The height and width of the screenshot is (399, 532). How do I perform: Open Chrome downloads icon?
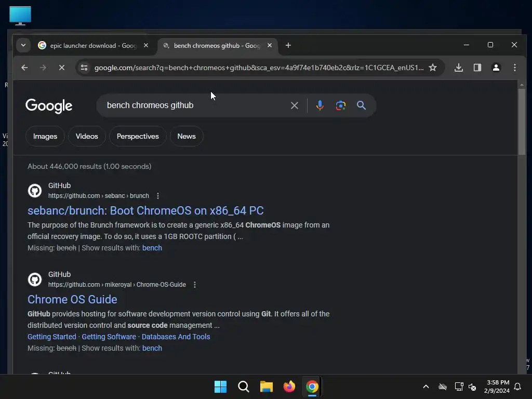[x=458, y=68]
